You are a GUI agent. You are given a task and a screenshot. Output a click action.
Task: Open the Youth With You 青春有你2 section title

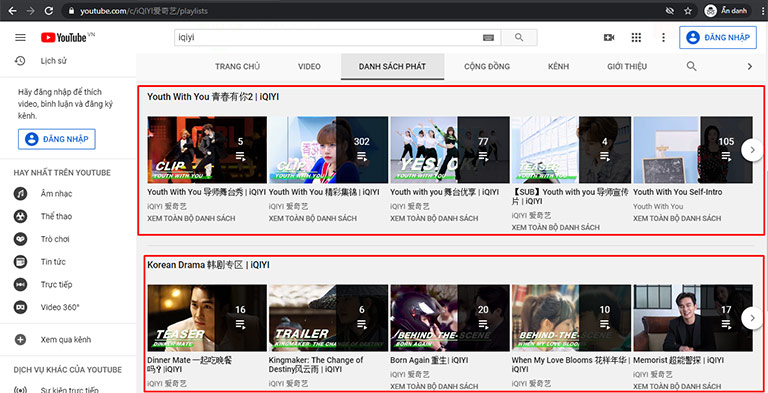point(213,97)
